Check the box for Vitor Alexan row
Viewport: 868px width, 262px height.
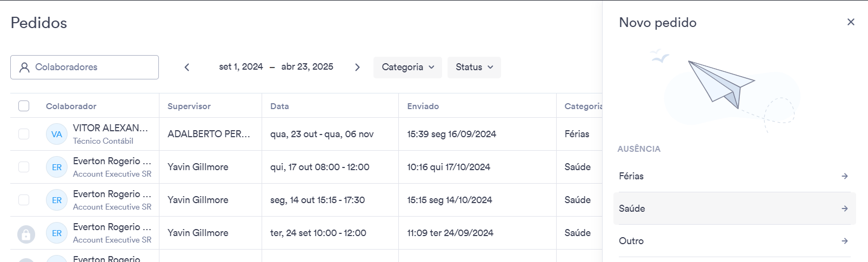click(x=24, y=134)
